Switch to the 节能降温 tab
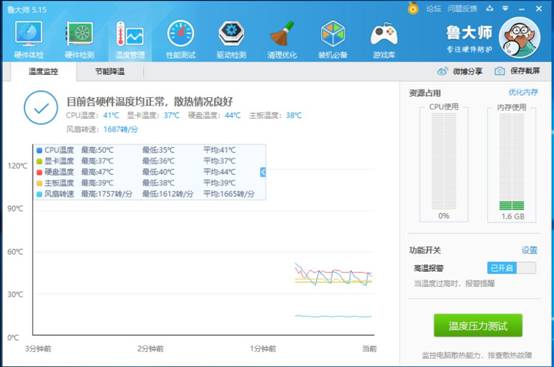Viewport: 554px width, 367px height. pos(110,72)
